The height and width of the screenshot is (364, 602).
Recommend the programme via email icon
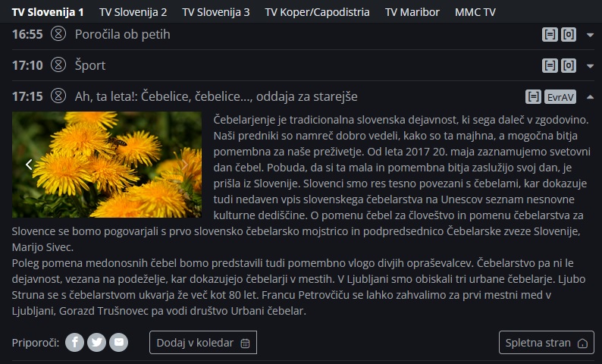click(118, 343)
